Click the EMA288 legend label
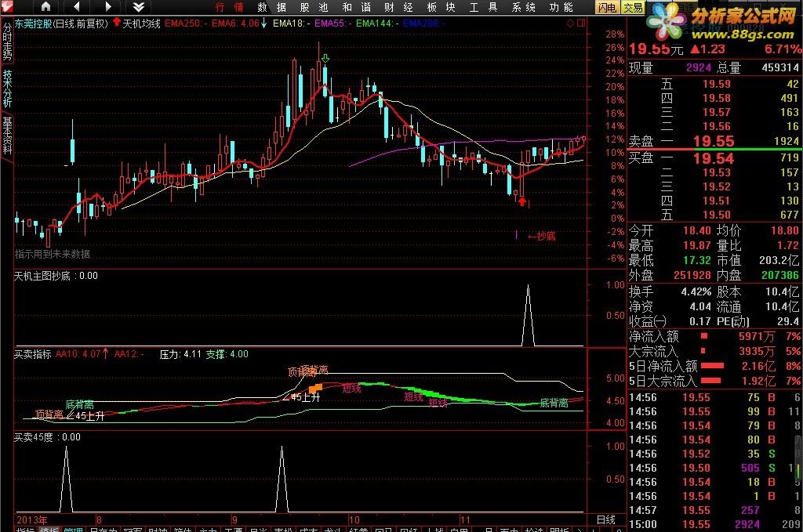The image size is (803, 532). click(x=424, y=24)
